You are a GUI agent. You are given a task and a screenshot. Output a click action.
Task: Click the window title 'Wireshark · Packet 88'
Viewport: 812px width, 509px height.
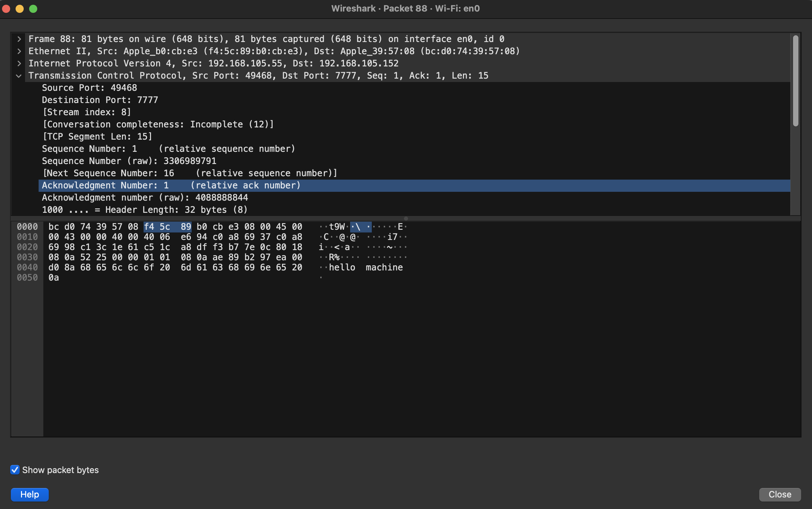click(x=379, y=8)
